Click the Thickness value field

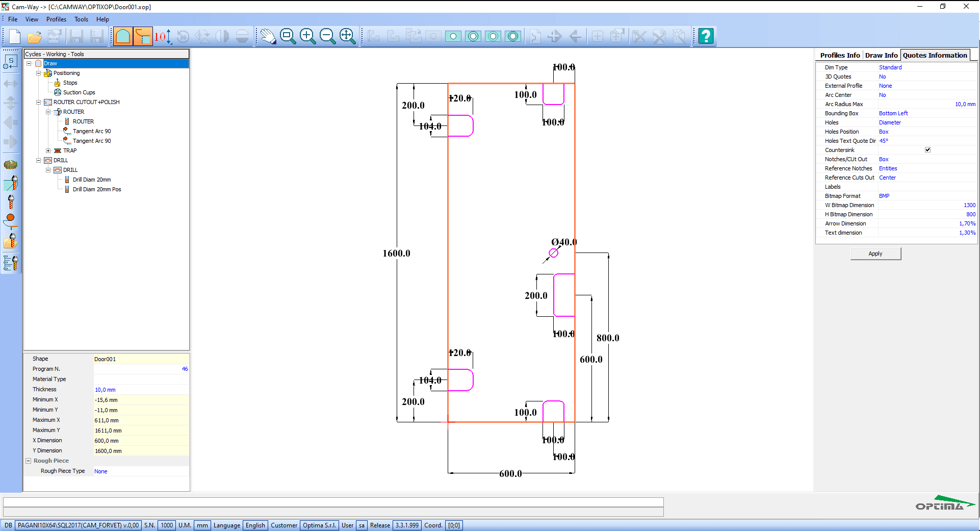click(x=141, y=389)
